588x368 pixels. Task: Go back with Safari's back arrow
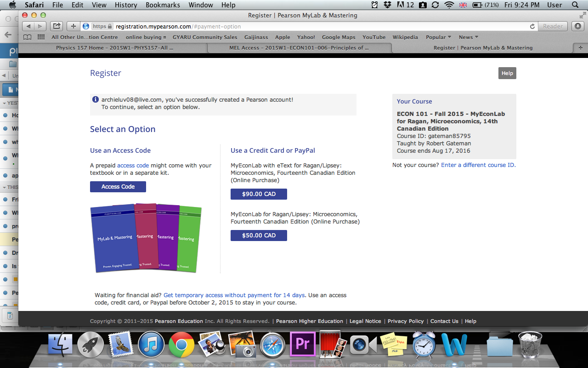coord(28,26)
